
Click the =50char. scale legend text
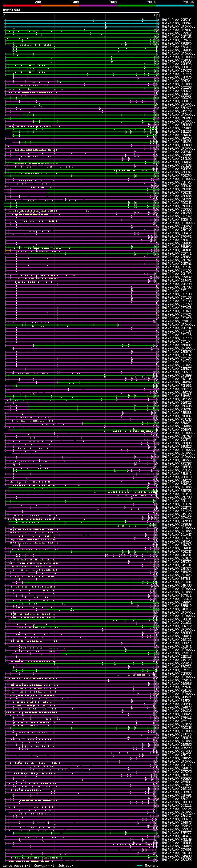[150, 866]
